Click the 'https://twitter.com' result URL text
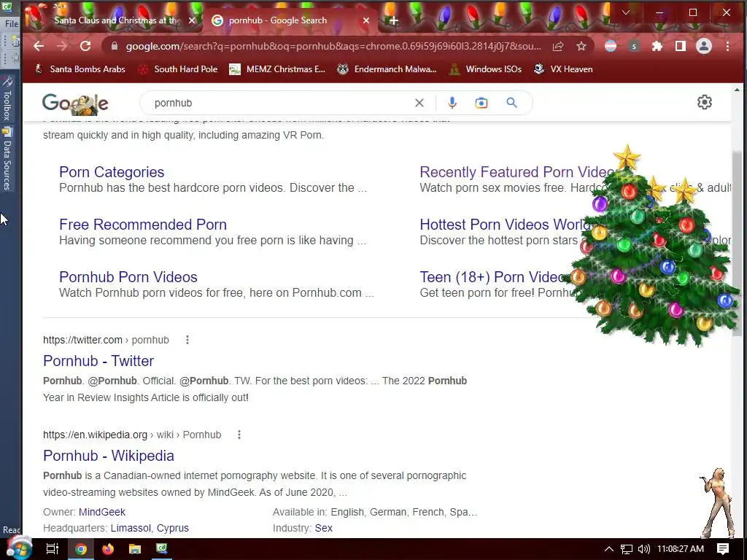This screenshot has height=560, width=747. point(82,340)
